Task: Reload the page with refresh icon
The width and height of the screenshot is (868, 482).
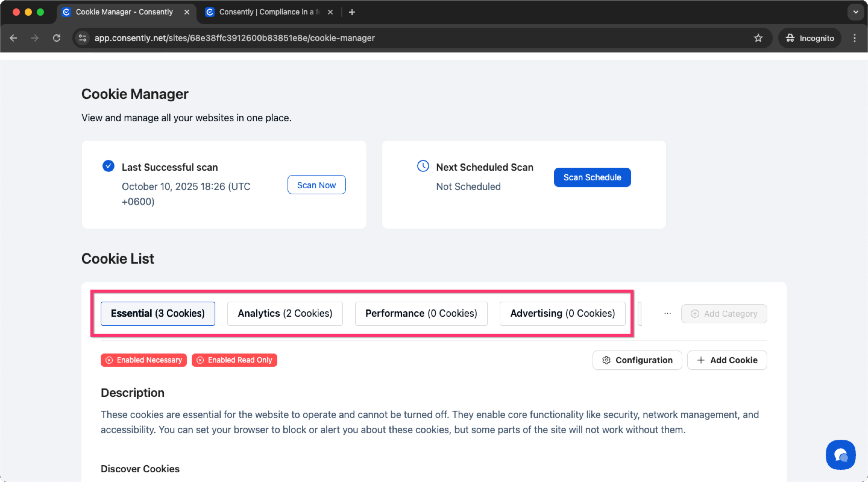Action: 57,38
